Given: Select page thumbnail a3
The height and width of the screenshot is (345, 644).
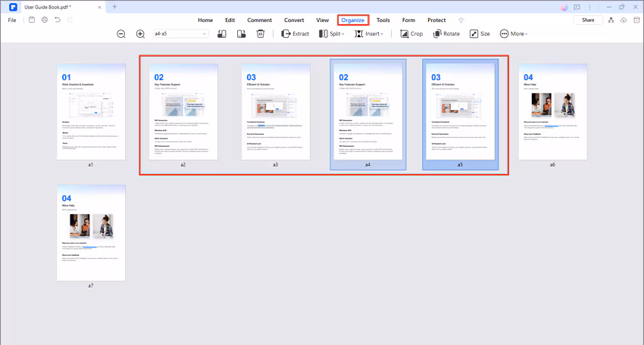Looking at the screenshot, I should click(x=276, y=111).
